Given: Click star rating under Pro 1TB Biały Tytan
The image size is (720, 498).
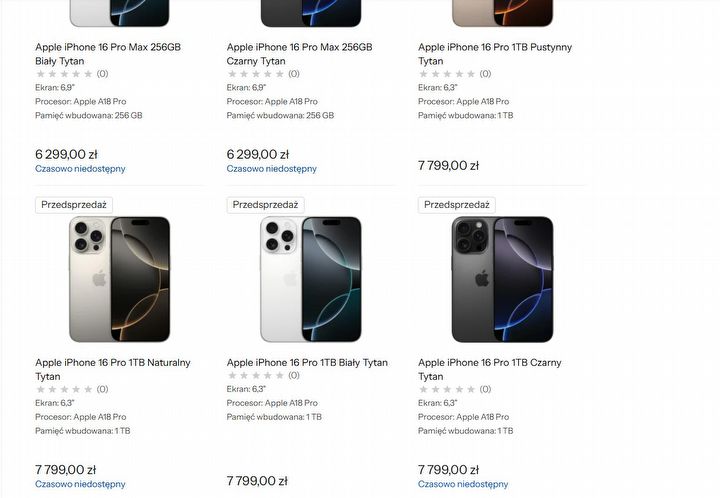Looking at the screenshot, I should [256, 376].
